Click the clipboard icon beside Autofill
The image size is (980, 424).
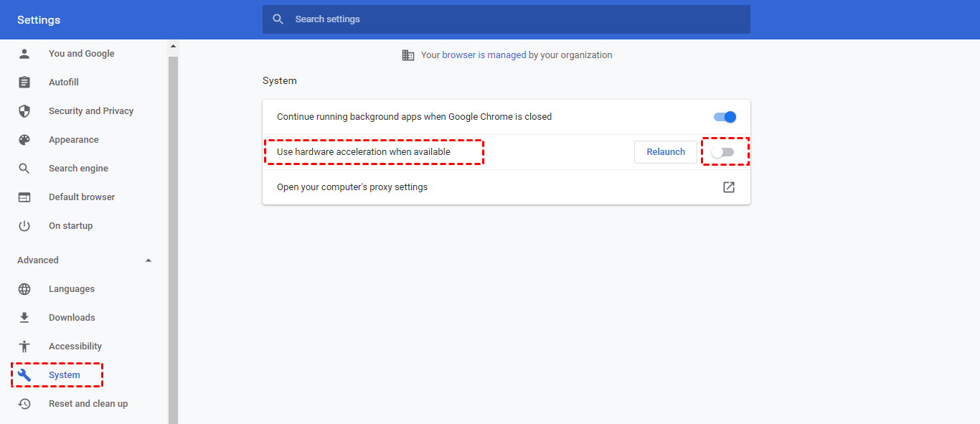(x=24, y=83)
